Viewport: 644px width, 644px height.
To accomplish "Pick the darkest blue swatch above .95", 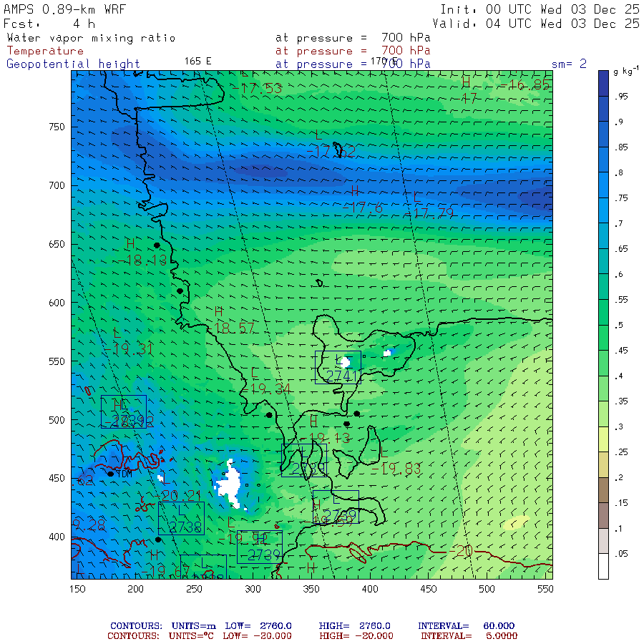I will [x=603, y=84].
